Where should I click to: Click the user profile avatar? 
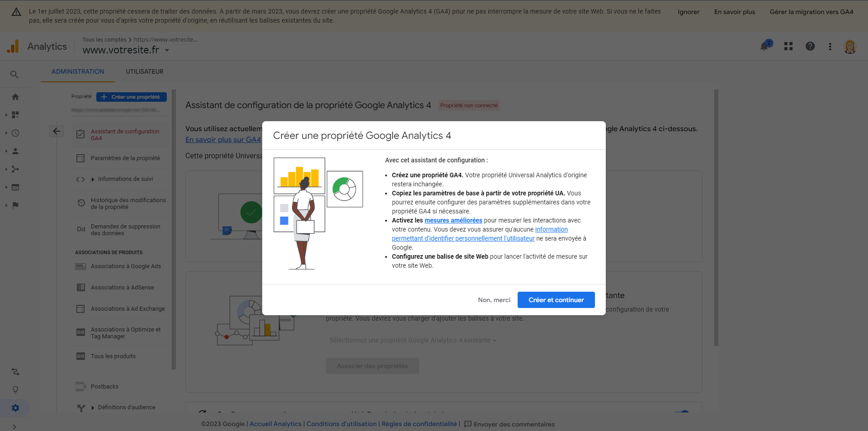(850, 46)
